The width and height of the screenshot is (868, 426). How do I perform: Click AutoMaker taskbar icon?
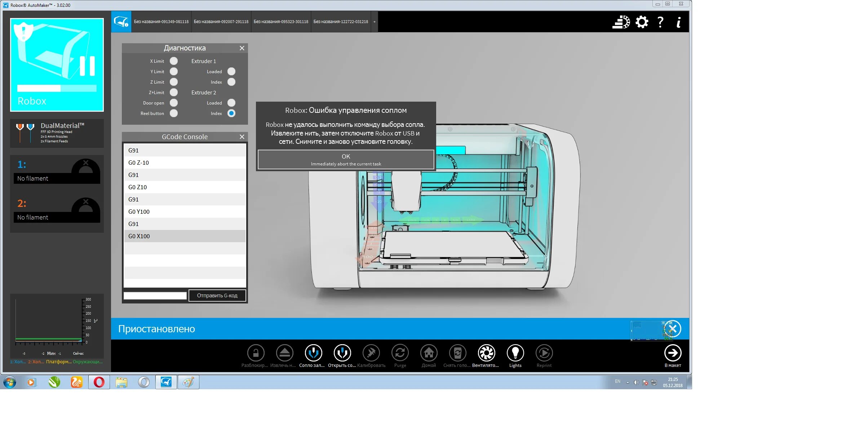point(166,382)
